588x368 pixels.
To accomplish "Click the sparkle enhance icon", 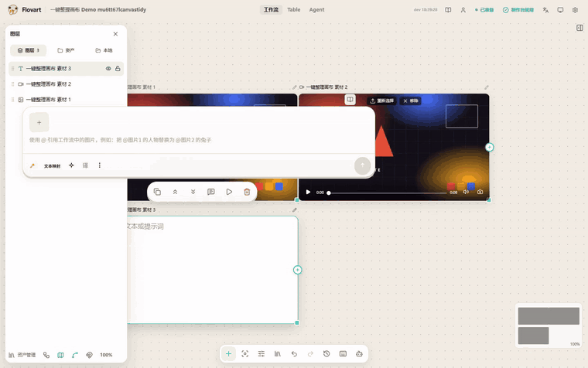I will 71,165.
